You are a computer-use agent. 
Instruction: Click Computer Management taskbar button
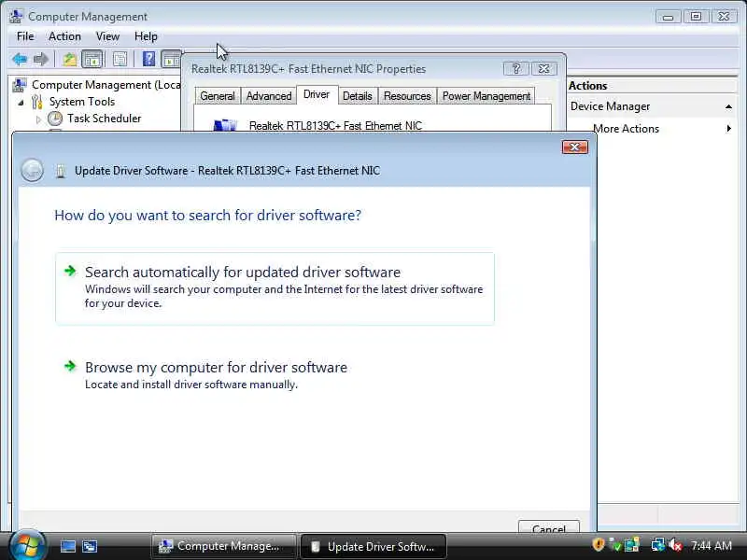(x=224, y=546)
